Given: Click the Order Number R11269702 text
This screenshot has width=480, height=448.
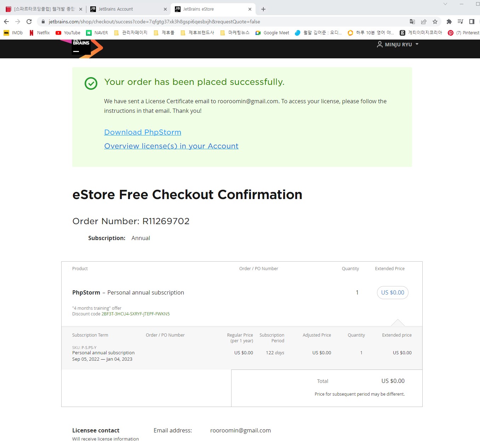Looking at the screenshot, I should pos(131,221).
